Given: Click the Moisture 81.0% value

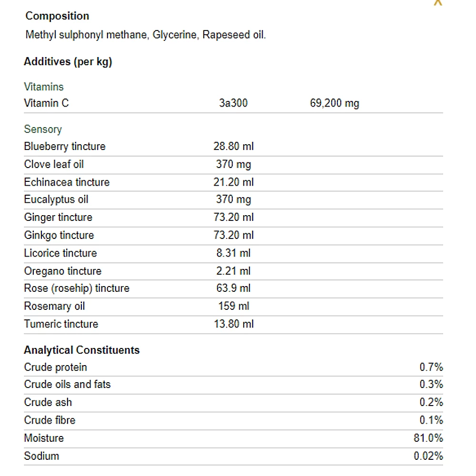Looking at the screenshot, I should click(x=428, y=438).
